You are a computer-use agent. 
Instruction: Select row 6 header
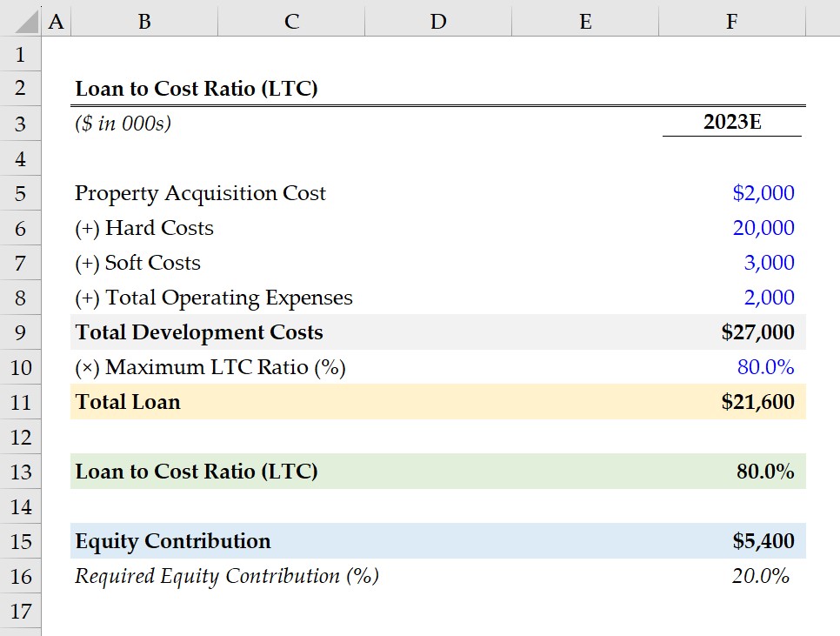tap(20, 228)
